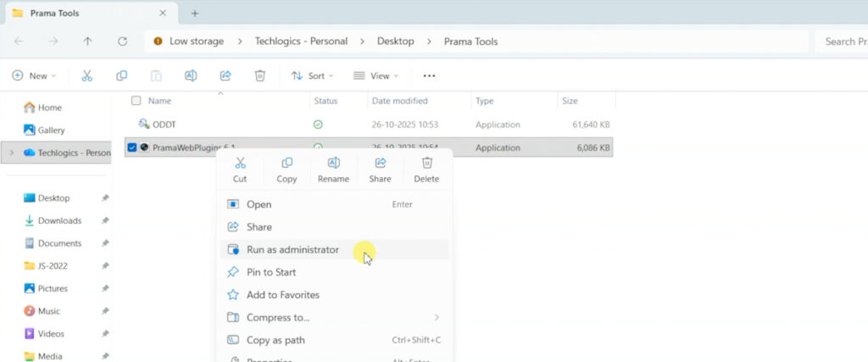Select Run as administrator
This screenshot has height=362, width=868.
click(x=292, y=250)
